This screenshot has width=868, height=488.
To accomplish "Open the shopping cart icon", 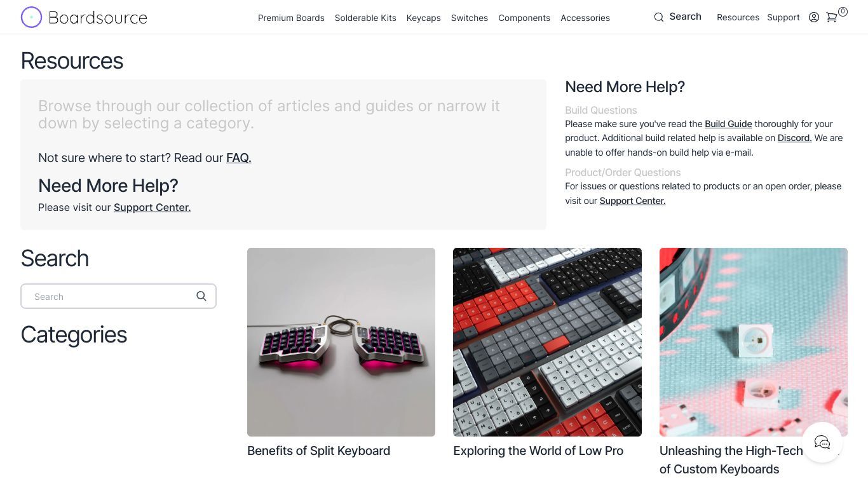I will [831, 17].
